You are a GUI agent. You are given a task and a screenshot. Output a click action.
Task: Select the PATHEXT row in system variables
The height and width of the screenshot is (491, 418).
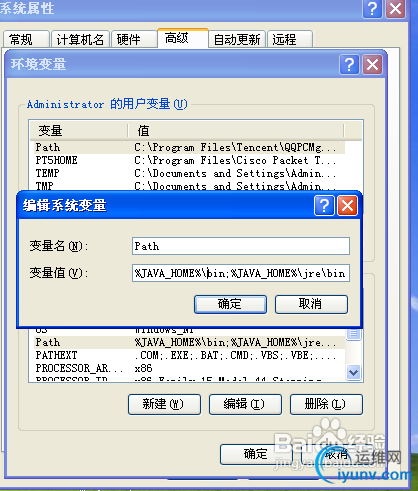point(189,355)
